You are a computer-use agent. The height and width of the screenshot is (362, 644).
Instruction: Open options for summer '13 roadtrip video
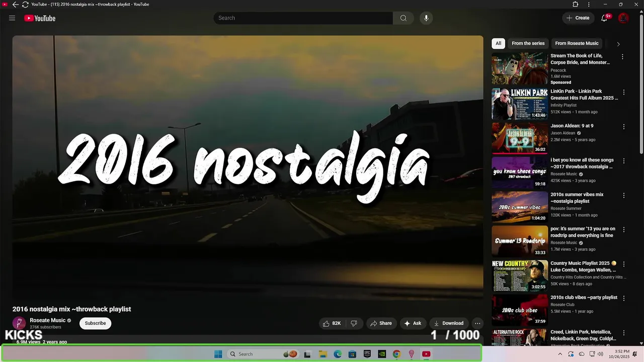[624, 229]
